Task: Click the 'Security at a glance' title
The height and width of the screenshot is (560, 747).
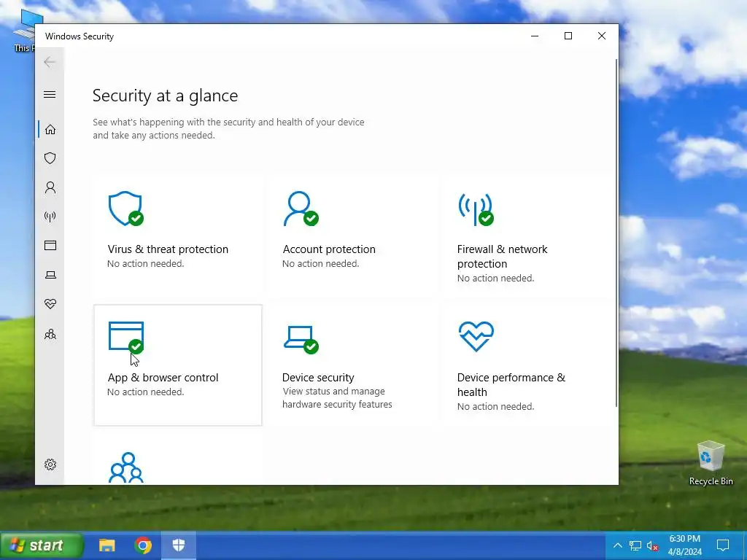Action: pos(166,96)
